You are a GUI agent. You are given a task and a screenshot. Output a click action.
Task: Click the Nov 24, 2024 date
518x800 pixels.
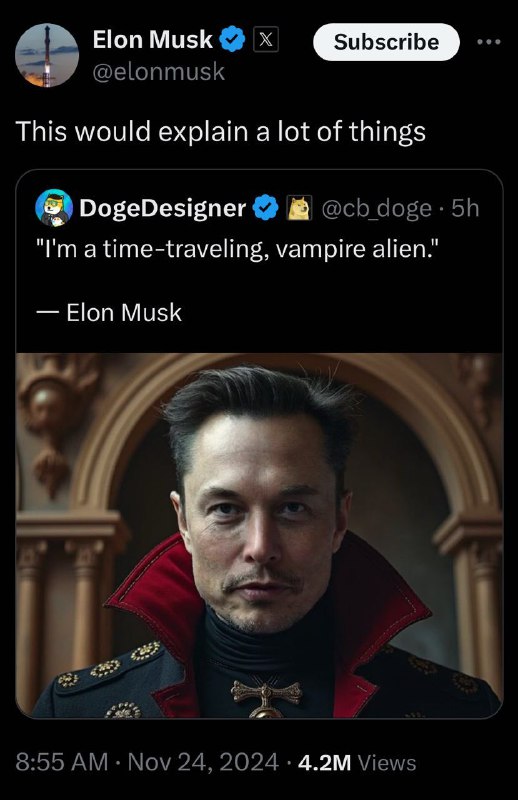click(203, 762)
